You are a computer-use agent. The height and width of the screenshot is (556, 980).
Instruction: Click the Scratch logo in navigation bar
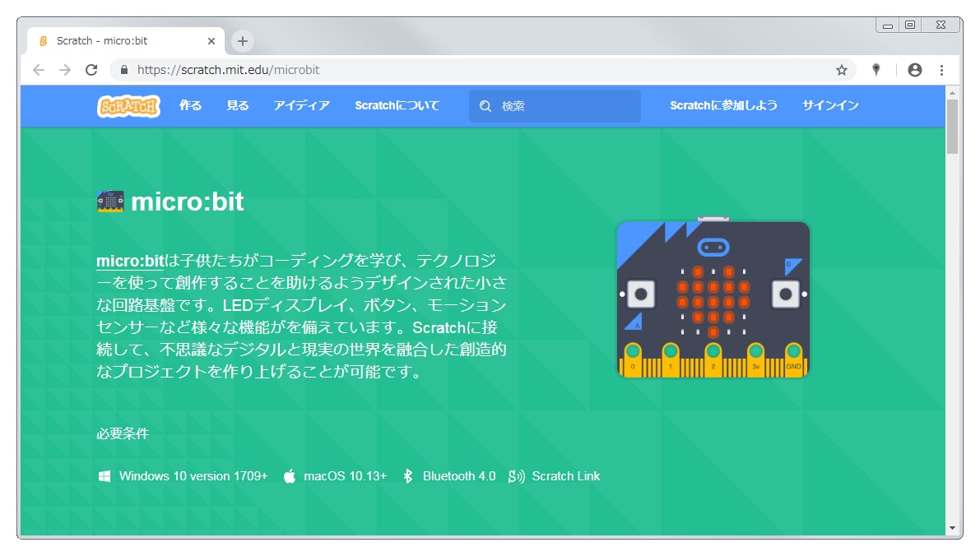(128, 106)
